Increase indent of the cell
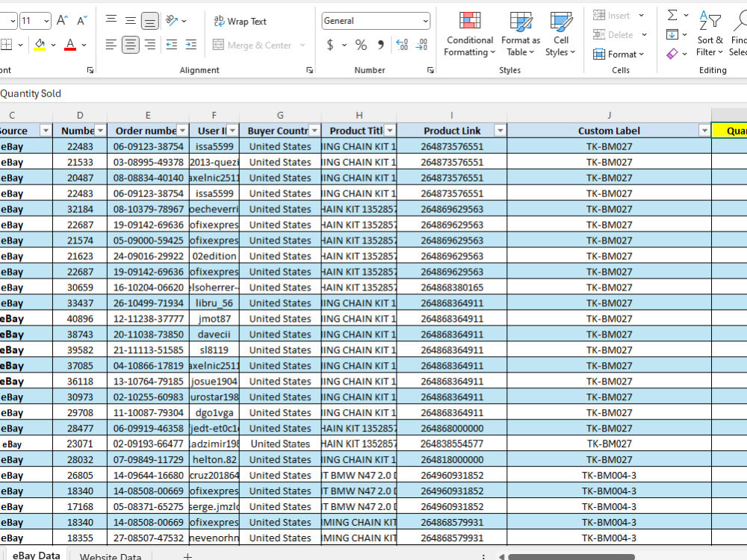Image resolution: width=747 pixels, height=560 pixels. point(190,45)
